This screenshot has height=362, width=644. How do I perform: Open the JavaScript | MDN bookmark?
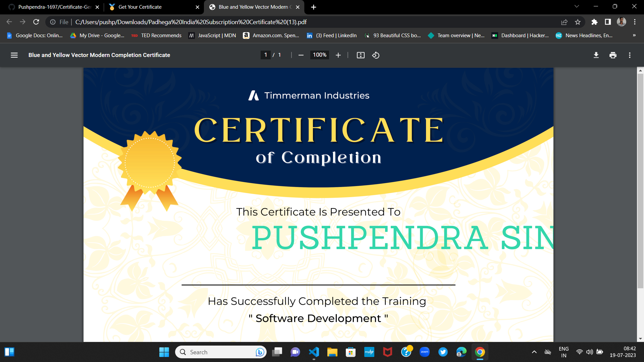coord(212,35)
